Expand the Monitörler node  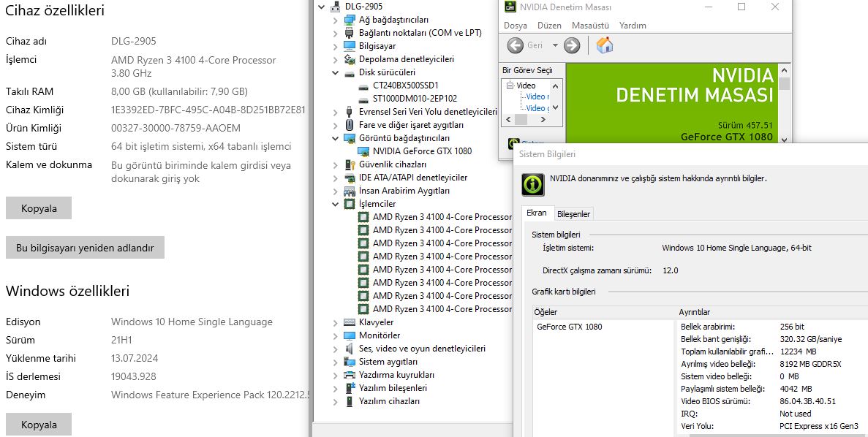point(336,335)
